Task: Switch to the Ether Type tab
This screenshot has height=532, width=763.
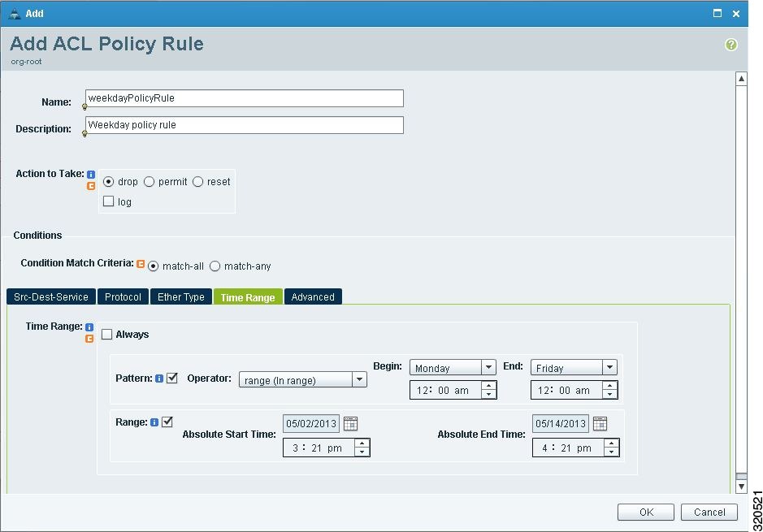Action: [181, 296]
